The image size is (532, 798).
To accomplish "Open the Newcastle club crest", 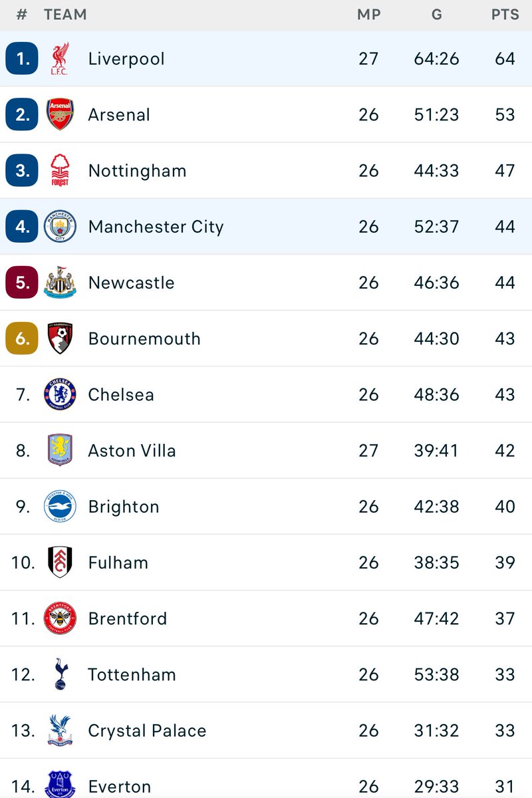I will 60,282.
